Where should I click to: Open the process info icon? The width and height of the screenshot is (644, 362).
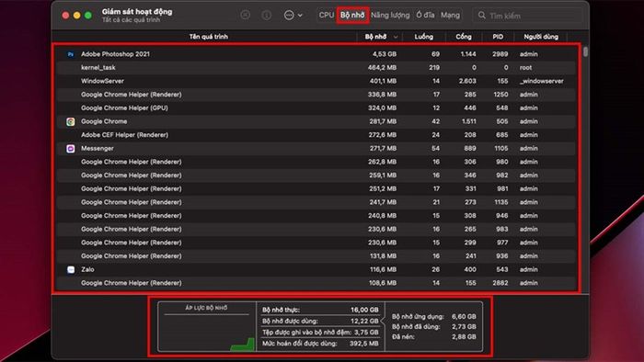point(267,16)
